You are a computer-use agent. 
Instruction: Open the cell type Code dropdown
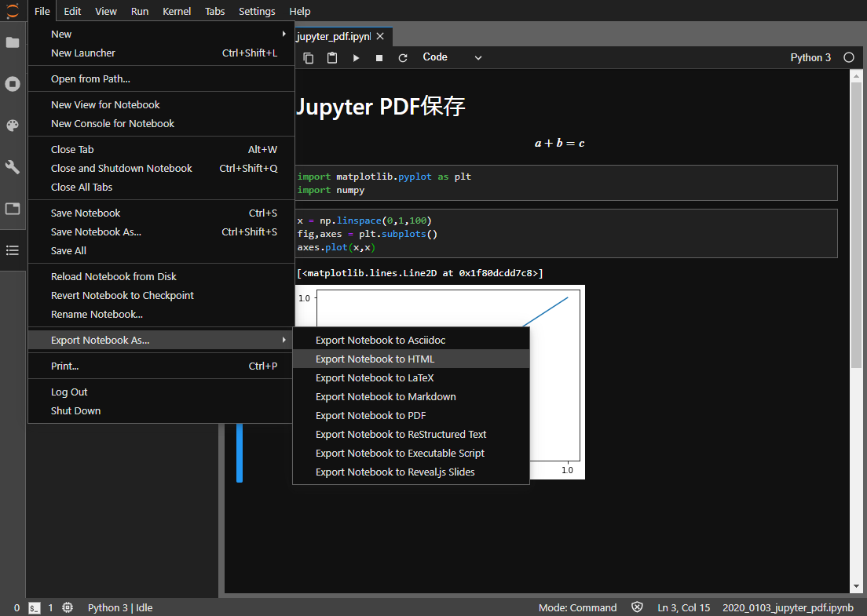click(452, 57)
